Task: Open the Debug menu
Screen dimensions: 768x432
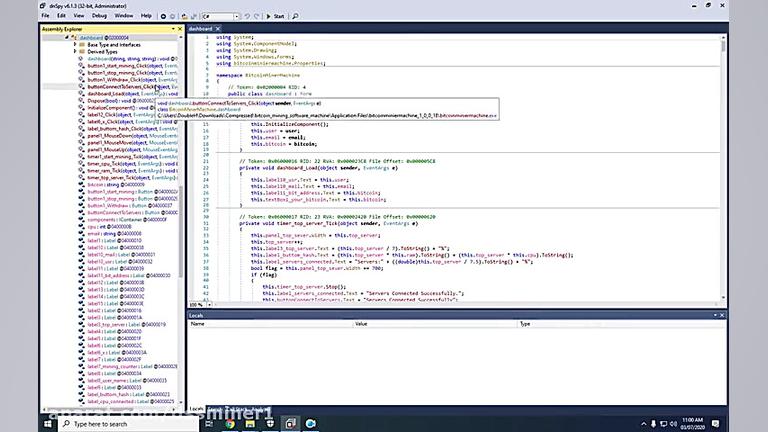Action: pyautogui.click(x=99, y=16)
